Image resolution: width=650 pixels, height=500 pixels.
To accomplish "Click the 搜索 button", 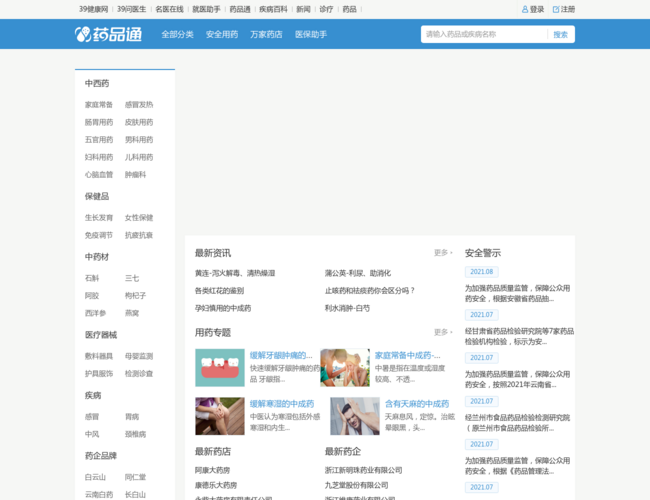I will coord(560,34).
